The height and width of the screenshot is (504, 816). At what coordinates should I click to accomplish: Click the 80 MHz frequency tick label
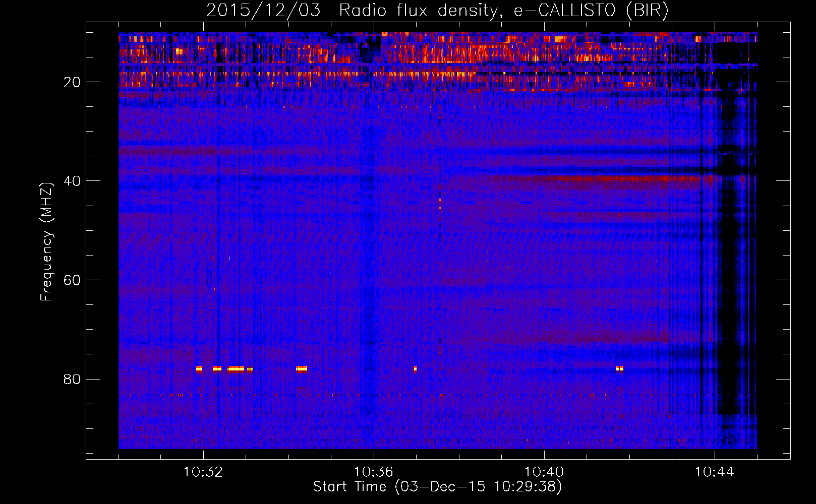(x=73, y=379)
